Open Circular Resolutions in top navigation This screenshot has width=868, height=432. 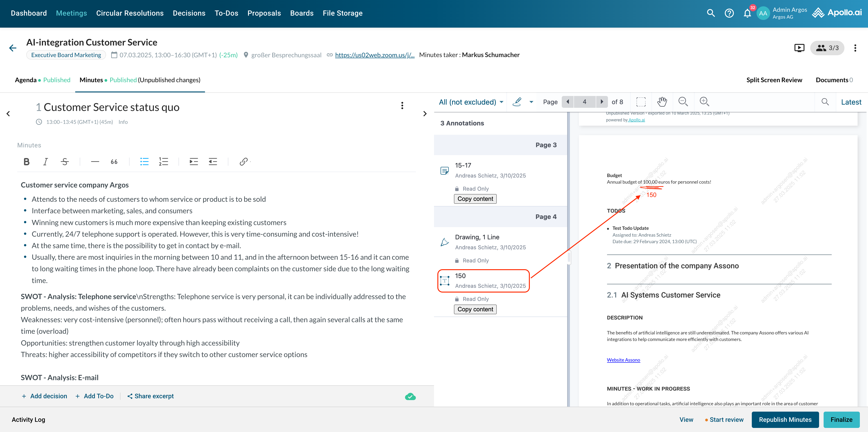click(x=130, y=13)
